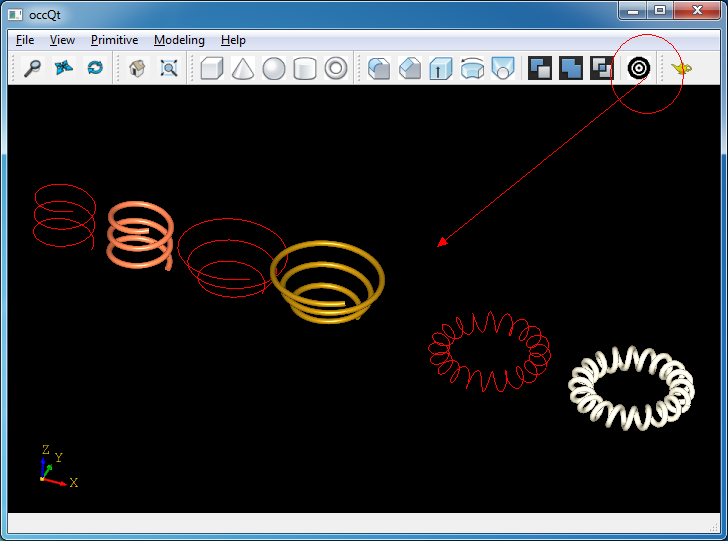The image size is (728, 541).
Task: Create a torus primitive
Action: point(336,68)
